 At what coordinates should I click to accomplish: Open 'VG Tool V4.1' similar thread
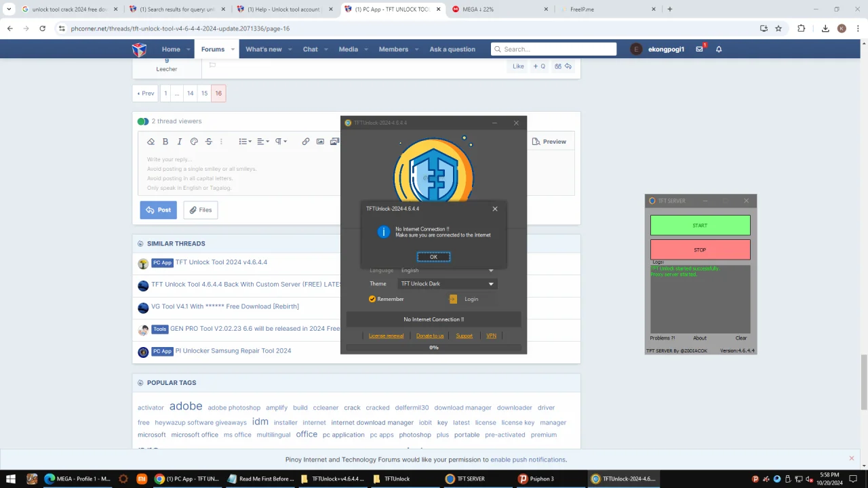pyautogui.click(x=225, y=306)
